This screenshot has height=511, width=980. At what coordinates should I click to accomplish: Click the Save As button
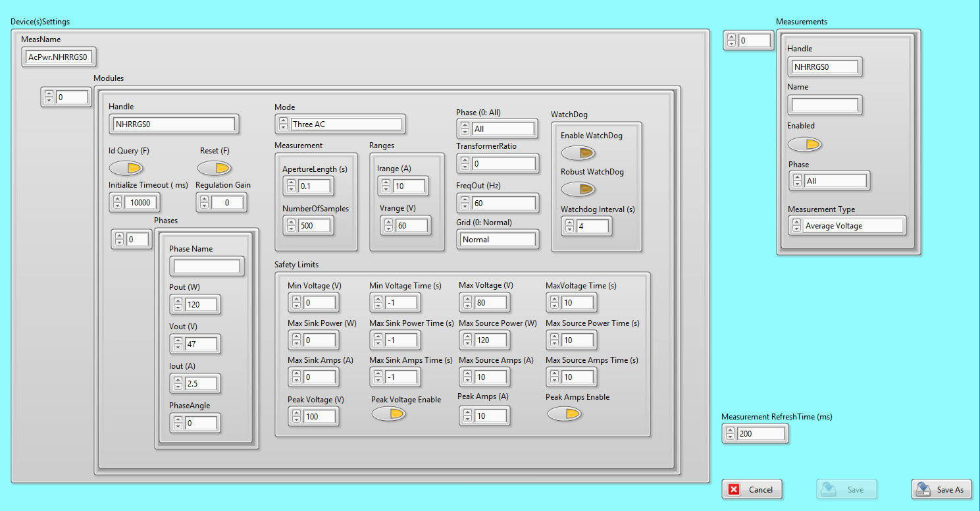pos(942,489)
